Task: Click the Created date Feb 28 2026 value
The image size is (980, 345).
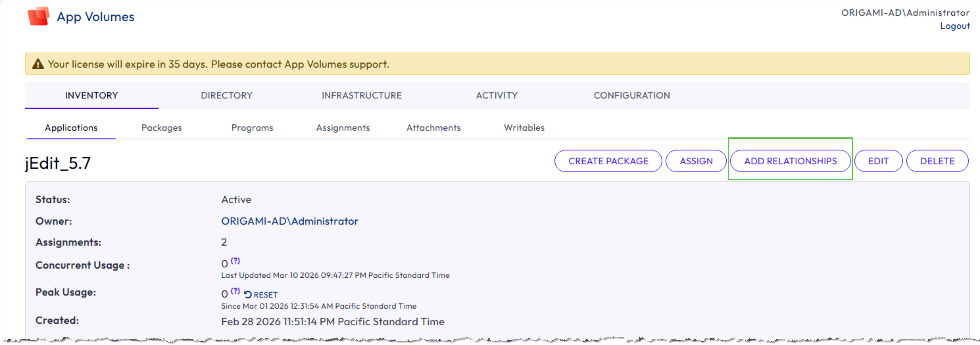Action: point(333,322)
